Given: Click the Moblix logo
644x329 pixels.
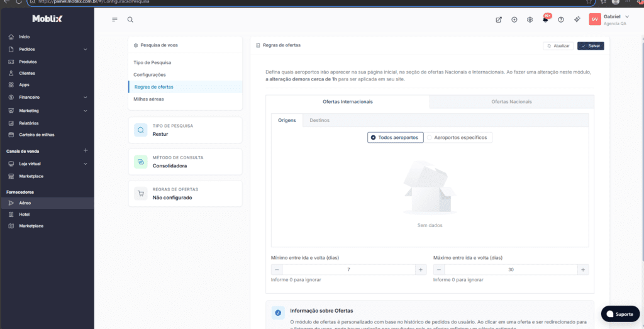Looking at the screenshot, I should pyautogui.click(x=47, y=19).
